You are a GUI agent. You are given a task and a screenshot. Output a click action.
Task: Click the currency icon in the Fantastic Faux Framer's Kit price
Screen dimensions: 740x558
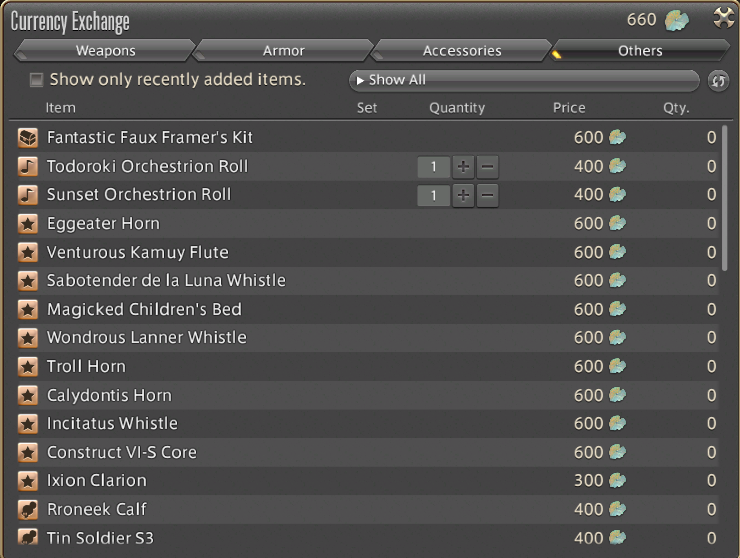tap(617, 137)
